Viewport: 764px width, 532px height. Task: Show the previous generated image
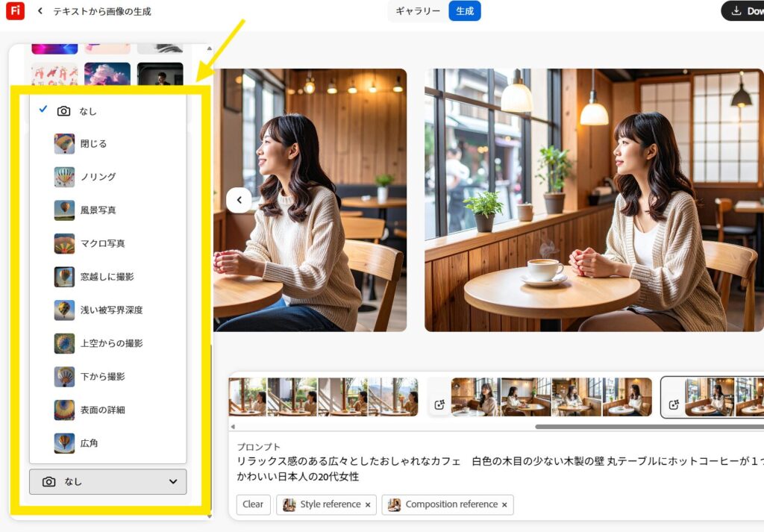coord(239,200)
